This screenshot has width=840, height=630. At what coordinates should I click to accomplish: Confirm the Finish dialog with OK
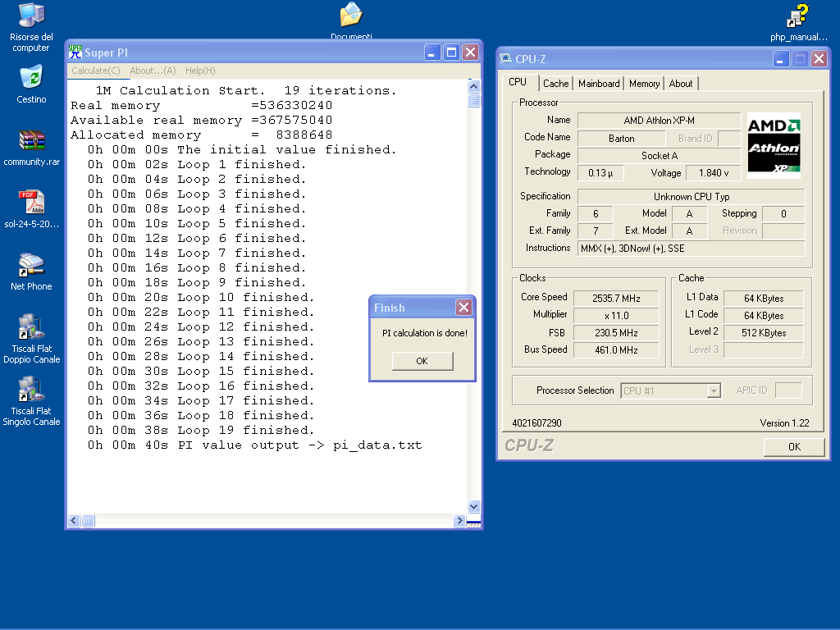(422, 361)
